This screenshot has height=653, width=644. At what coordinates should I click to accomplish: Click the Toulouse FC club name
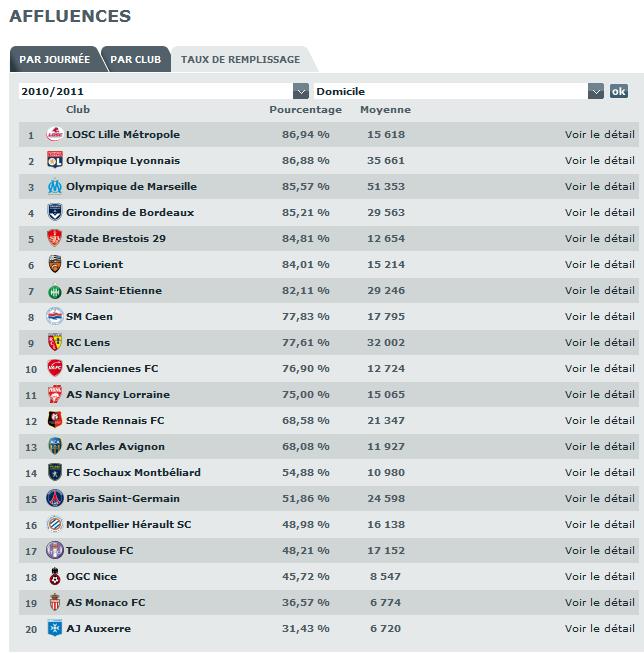[x=99, y=551]
